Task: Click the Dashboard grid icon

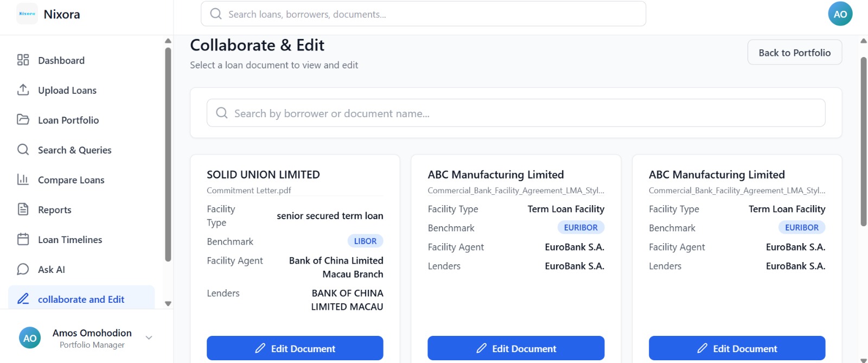Action: click(23, 60)
